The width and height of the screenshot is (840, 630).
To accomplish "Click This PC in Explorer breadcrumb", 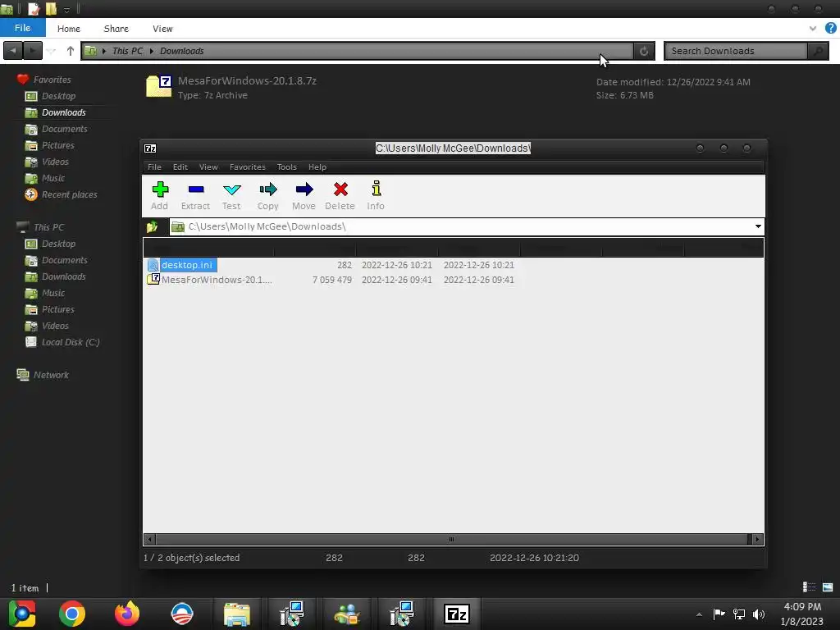I will click(127, 51).
